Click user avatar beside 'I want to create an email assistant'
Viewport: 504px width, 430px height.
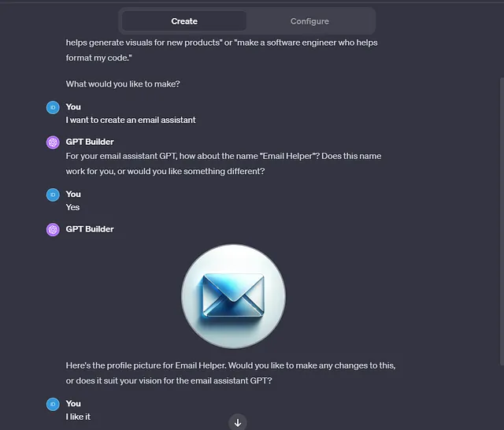pos(53,108)
